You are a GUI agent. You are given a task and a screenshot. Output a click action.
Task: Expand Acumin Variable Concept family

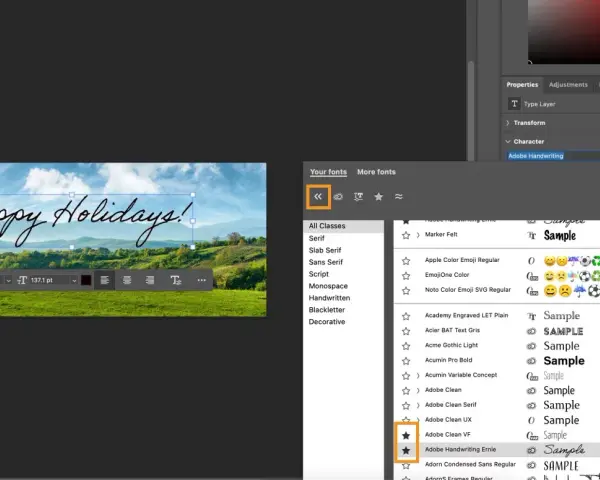[418, 376]
